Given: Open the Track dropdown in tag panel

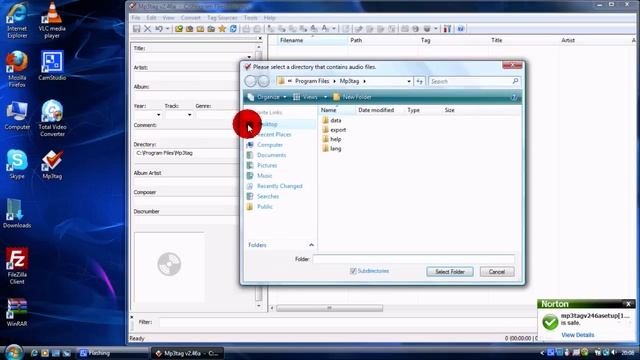Looking at the screenshot, I should pos(189,115).
